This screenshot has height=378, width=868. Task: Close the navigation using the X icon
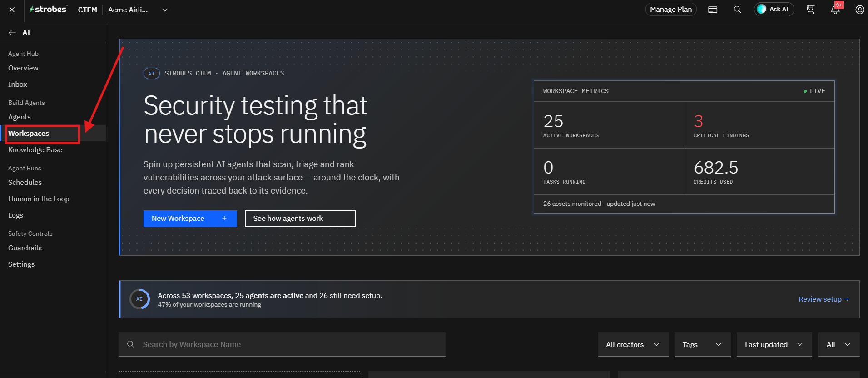[x=12, y=10]
